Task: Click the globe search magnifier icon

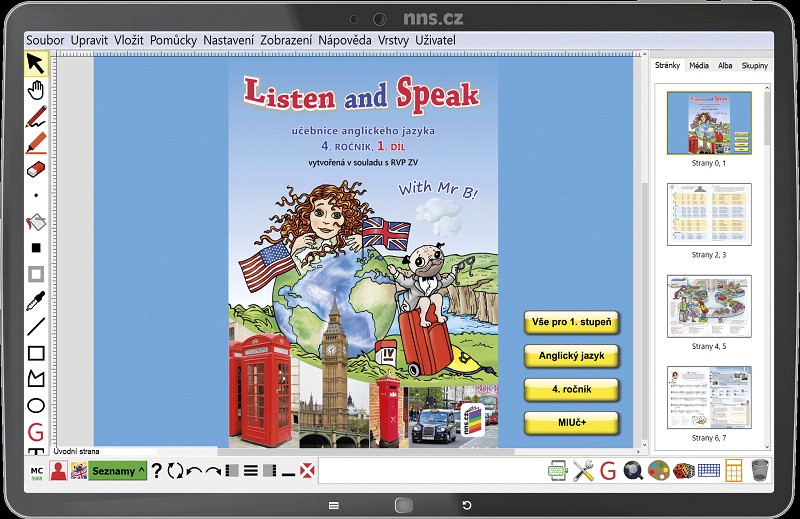Action: 633,471
